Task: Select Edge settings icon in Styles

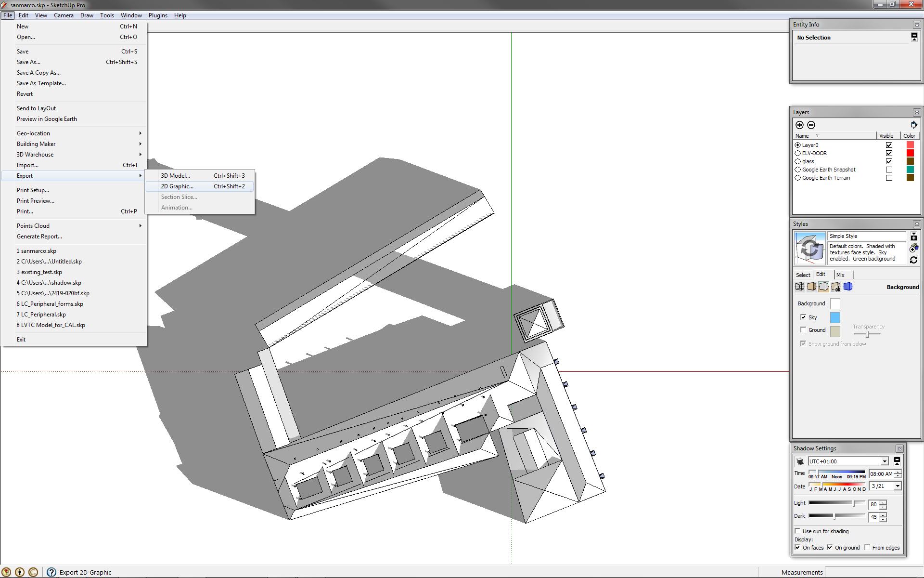Action: pyautogui.click(x=800, y=287)
